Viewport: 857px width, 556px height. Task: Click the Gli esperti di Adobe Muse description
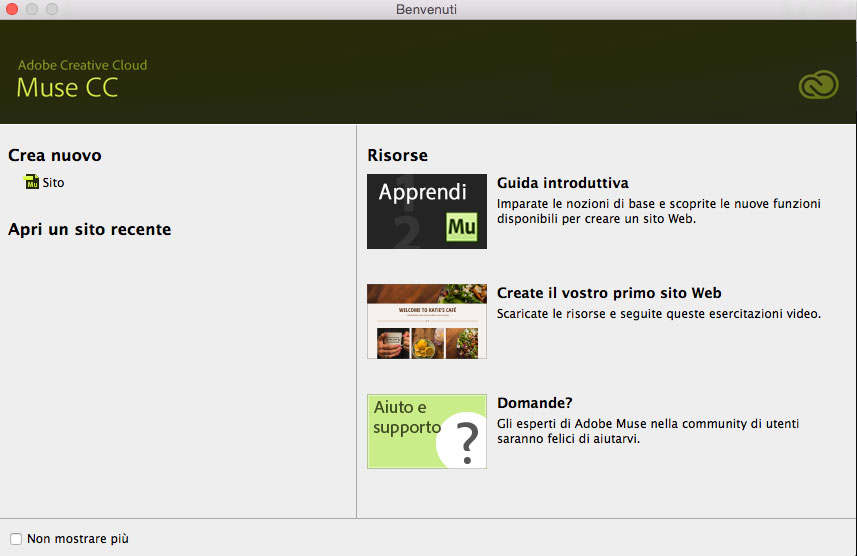[x=648, y=431]
